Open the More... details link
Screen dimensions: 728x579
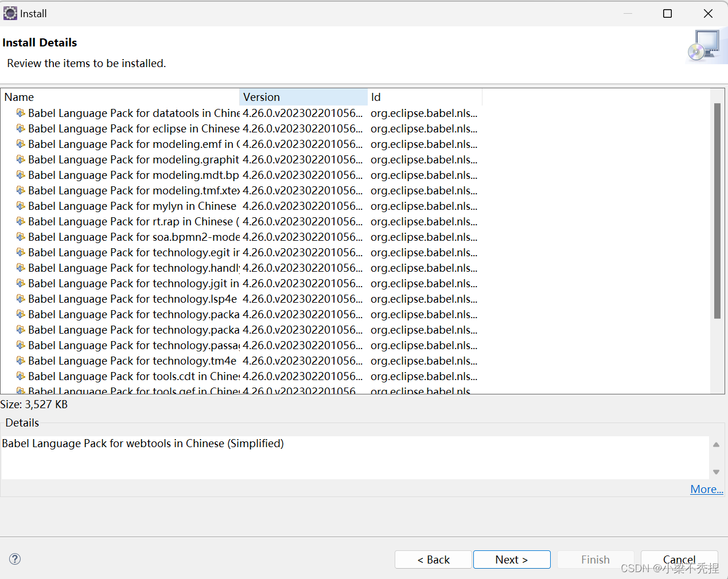point(707,489)
